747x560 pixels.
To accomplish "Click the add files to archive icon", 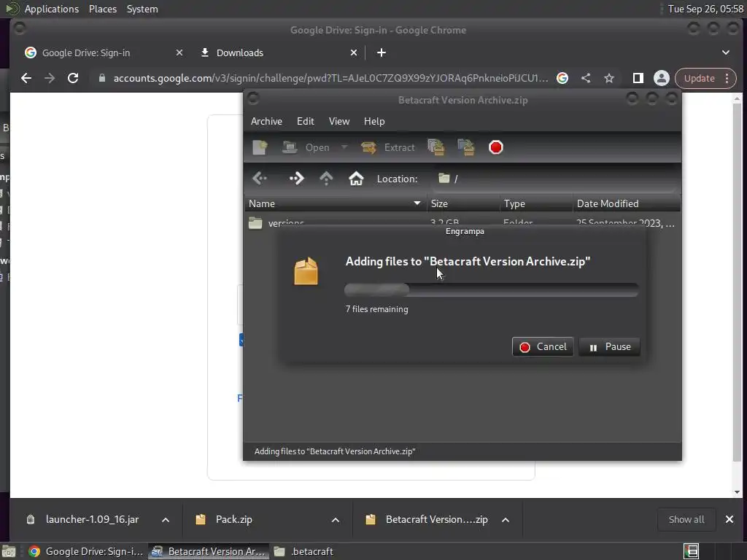I will click(436, 147).
